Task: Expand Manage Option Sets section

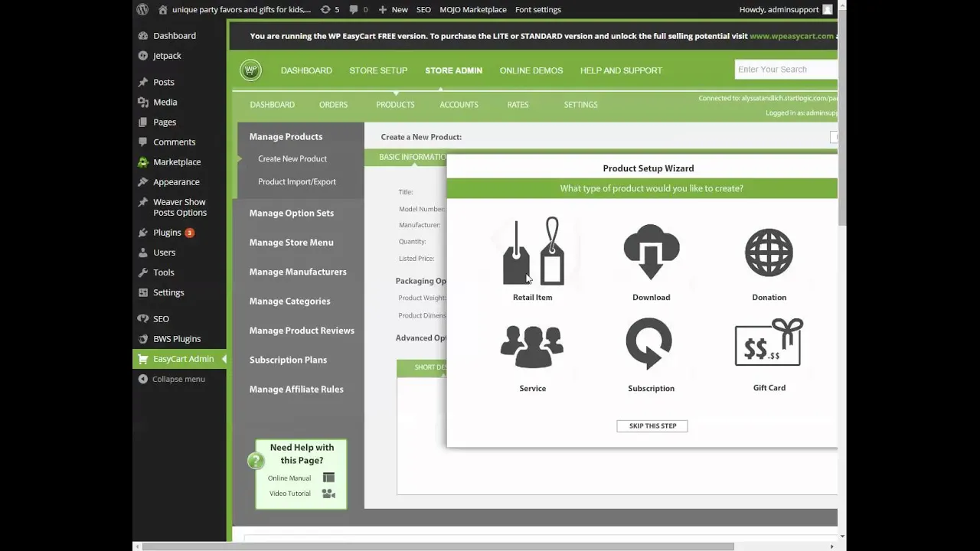Action: pyautogui.click(x=292, y=213)
